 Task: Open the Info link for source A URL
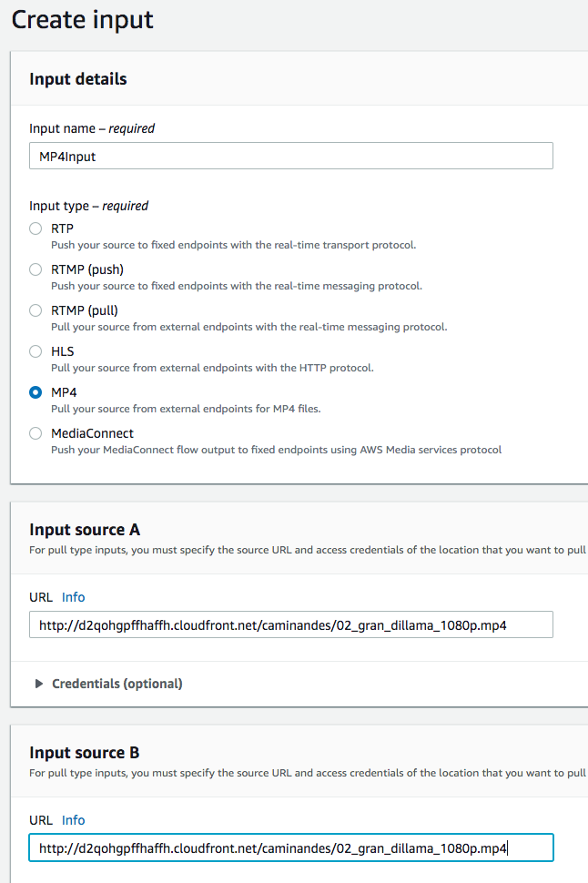pos(73,597)
